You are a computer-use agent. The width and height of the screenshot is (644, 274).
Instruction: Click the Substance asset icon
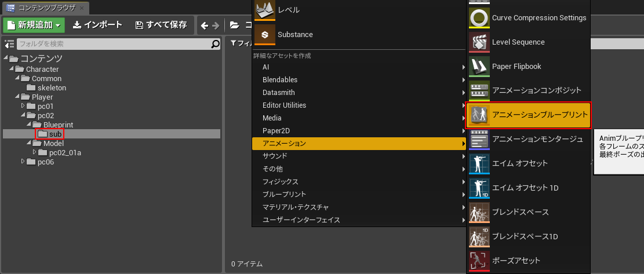click(264, 34)
